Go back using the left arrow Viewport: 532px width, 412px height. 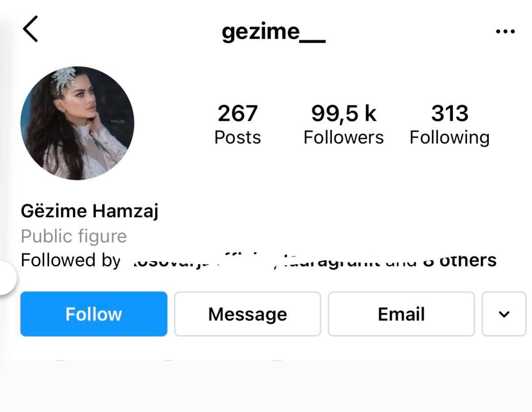coord(30,29)
